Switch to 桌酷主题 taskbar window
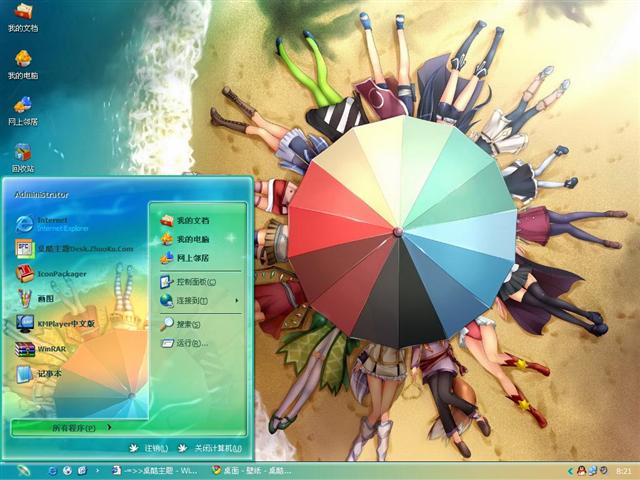Viewport: 640px width, 480px height. 155,471
